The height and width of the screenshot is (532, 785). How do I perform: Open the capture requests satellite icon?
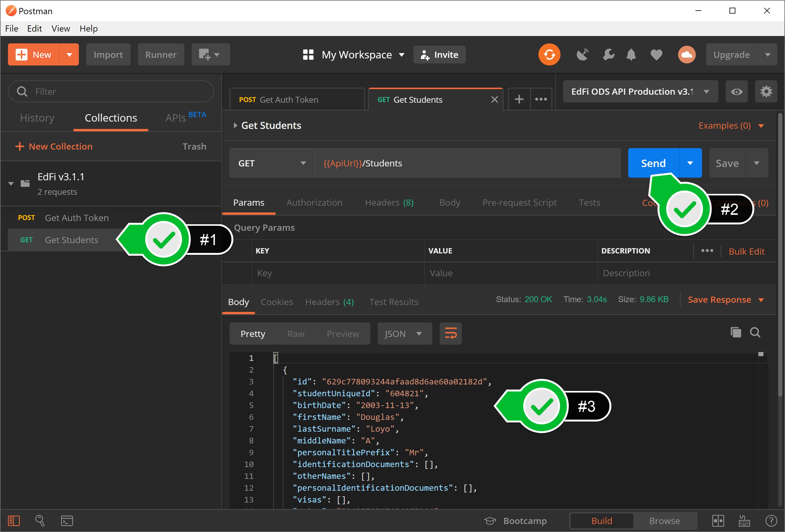click(x=582, y=54)
